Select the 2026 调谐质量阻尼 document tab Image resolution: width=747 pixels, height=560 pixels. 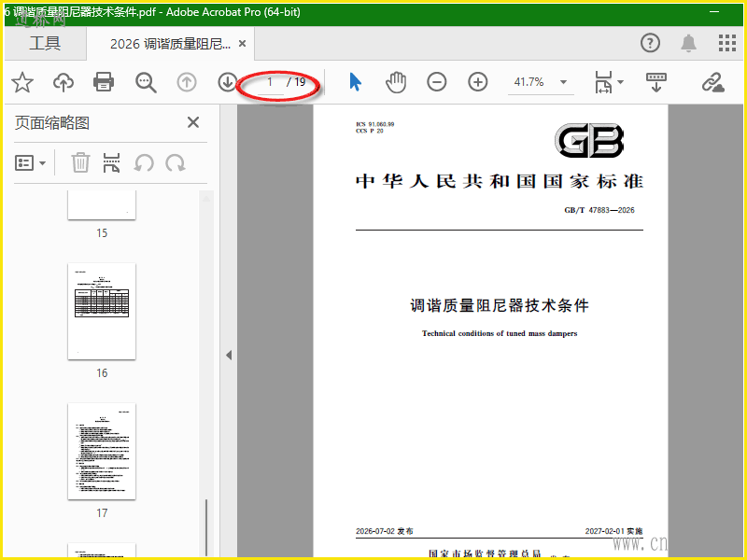[170, 44]
